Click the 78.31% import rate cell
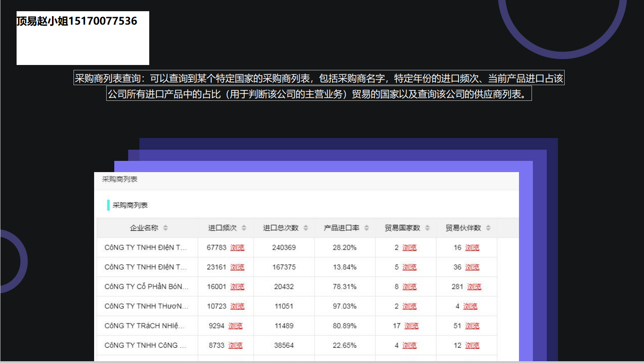 pos(345,287)
